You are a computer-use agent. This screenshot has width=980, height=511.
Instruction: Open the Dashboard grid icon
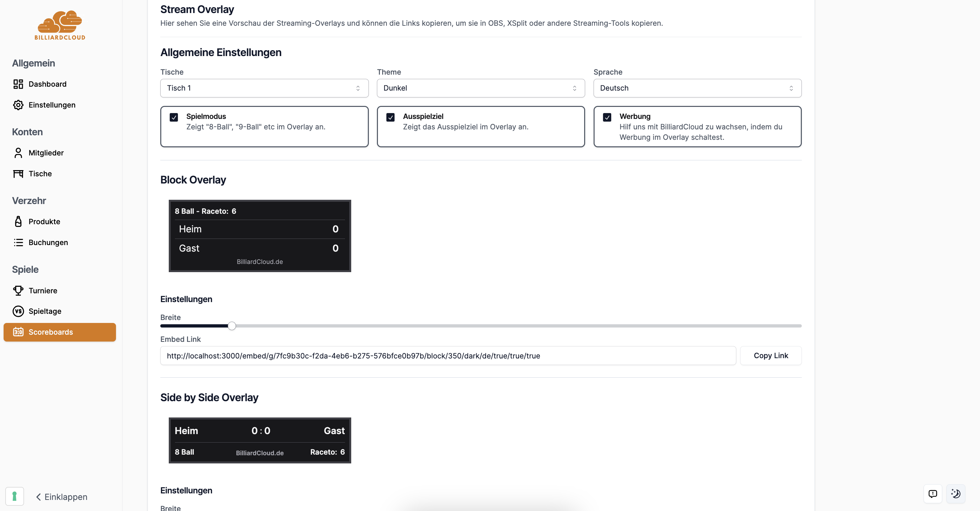18,84
